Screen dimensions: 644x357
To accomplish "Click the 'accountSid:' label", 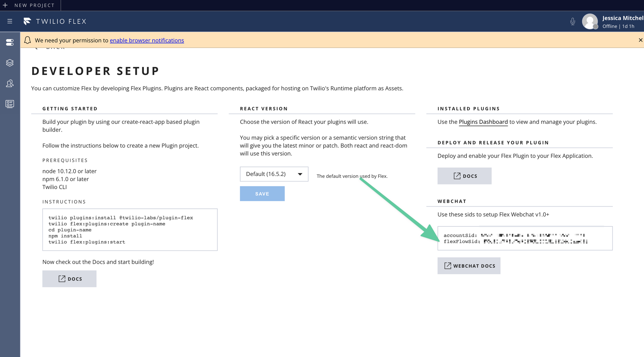I will pyautogui.click(x=460, y=235).
